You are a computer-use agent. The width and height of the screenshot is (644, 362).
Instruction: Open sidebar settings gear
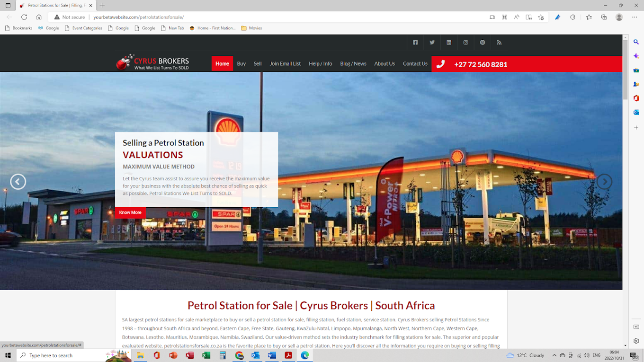pos(636,341)
